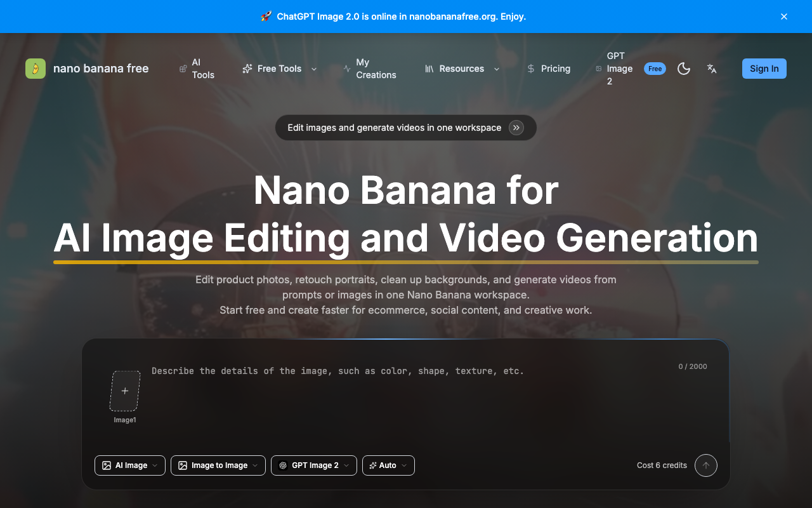The width and height of the screenshot is (812, 508).
Task: Open the edit images and generate videos pill
Action: (406, 128)
